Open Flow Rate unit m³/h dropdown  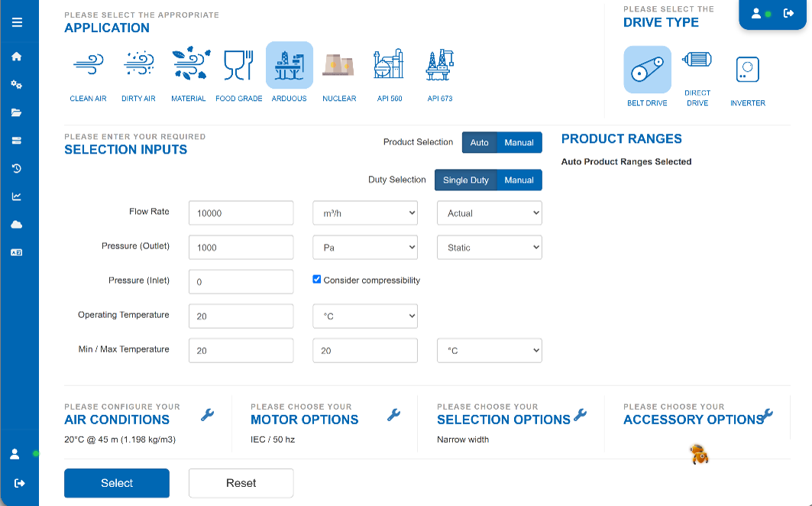click(365, 213)
